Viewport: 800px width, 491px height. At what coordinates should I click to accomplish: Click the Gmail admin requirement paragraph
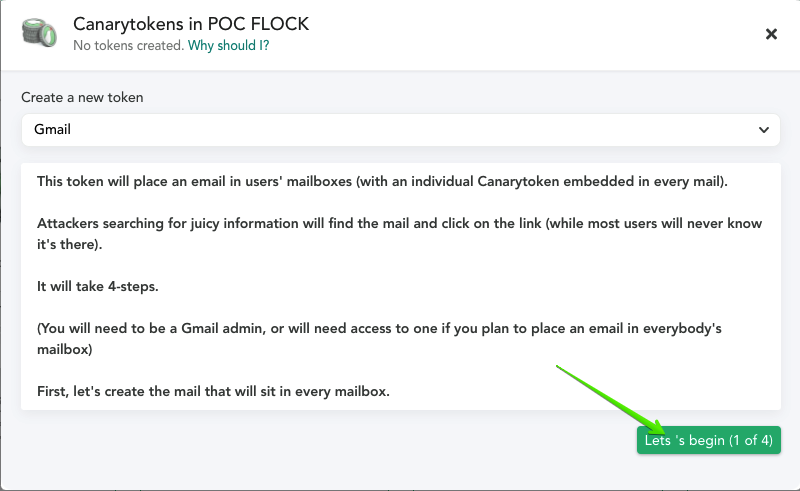pos(379,338)
